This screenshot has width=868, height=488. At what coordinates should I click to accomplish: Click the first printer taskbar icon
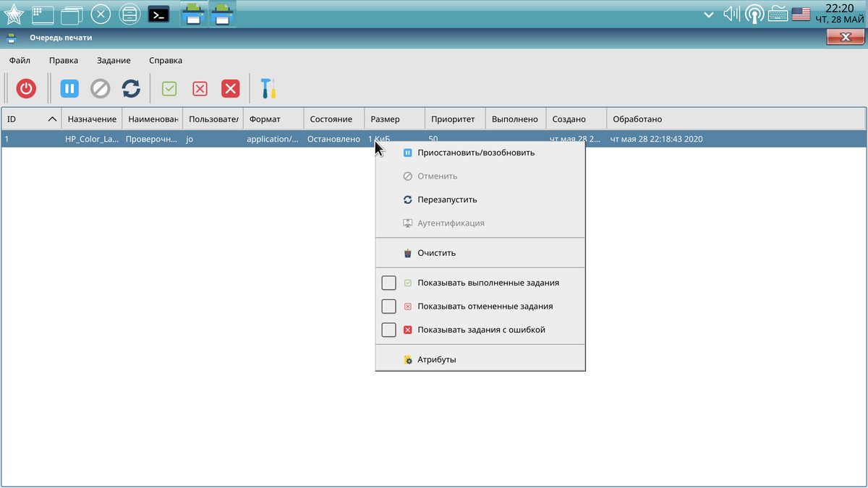(193, 14)
